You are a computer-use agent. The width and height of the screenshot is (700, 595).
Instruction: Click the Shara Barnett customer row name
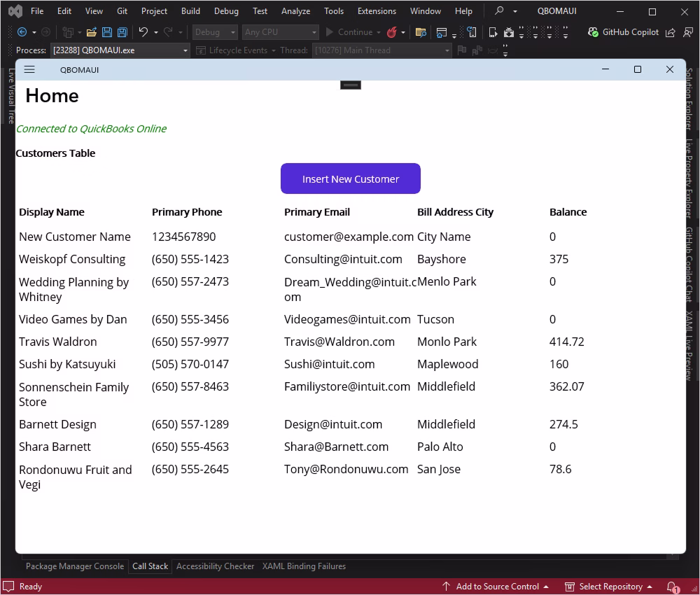tap(55, 447)
